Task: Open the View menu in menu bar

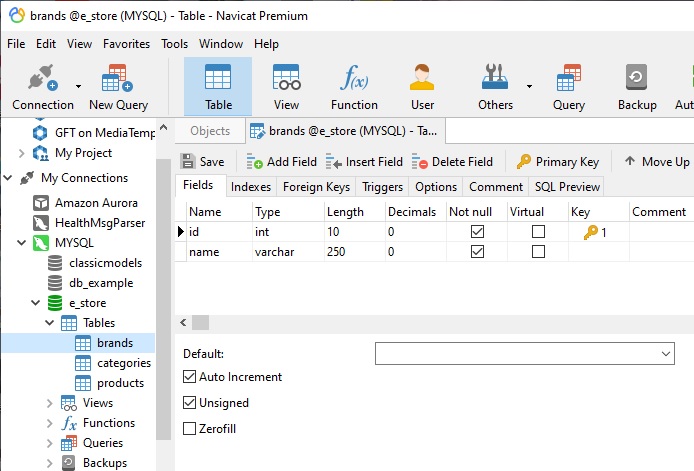Action: [x=80, y=44]
